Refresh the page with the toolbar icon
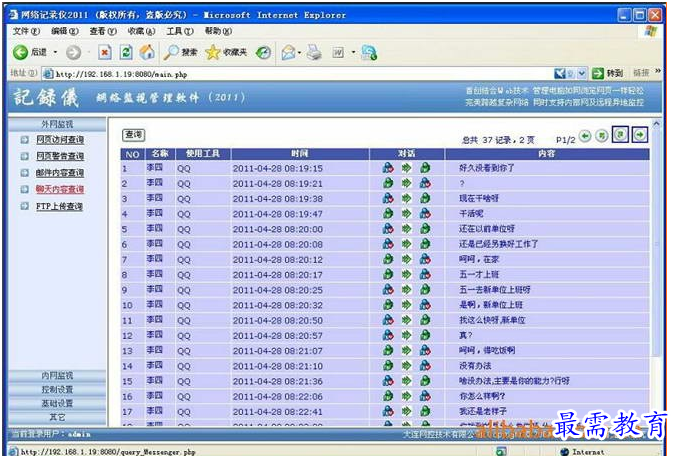Image resolution: width=676 pixels, height=456 pixels. [x=126, y=52]
